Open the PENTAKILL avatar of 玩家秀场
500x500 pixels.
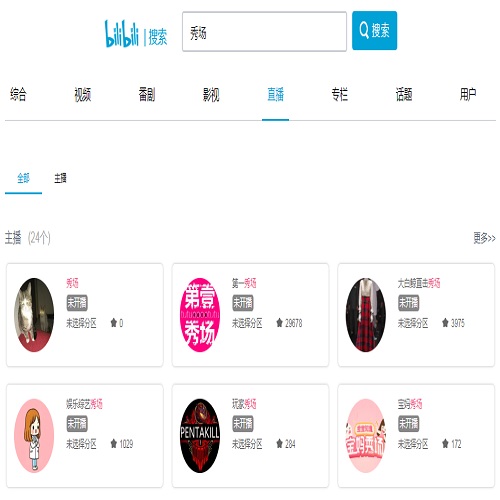200,436
